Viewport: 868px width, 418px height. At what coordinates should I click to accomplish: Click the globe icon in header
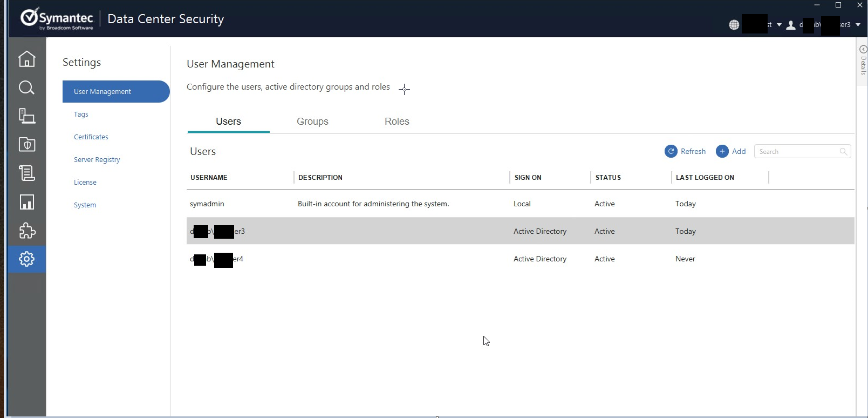click(x=734, y=25)
